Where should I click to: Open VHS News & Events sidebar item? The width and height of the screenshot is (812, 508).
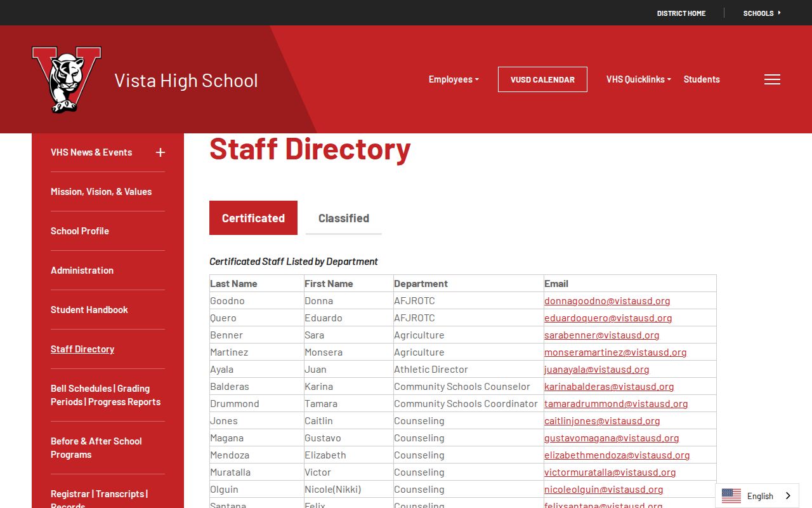(91, 152)
